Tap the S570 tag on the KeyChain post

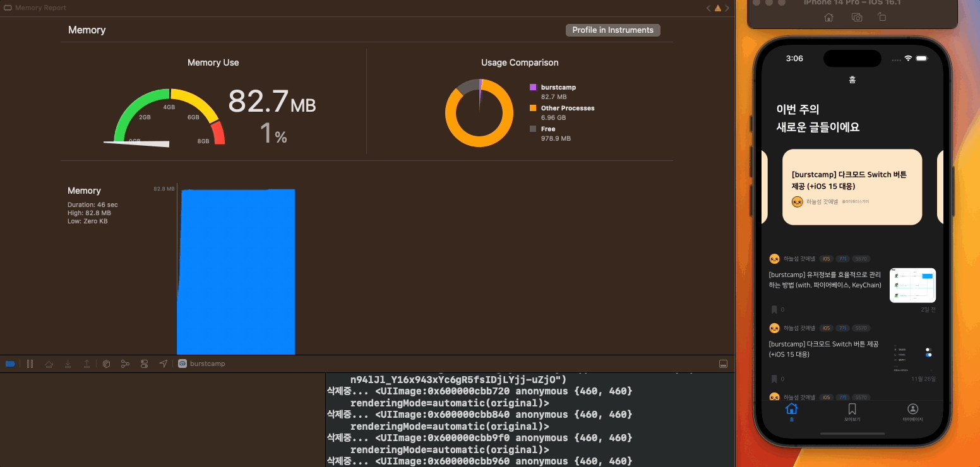(861, 259)
